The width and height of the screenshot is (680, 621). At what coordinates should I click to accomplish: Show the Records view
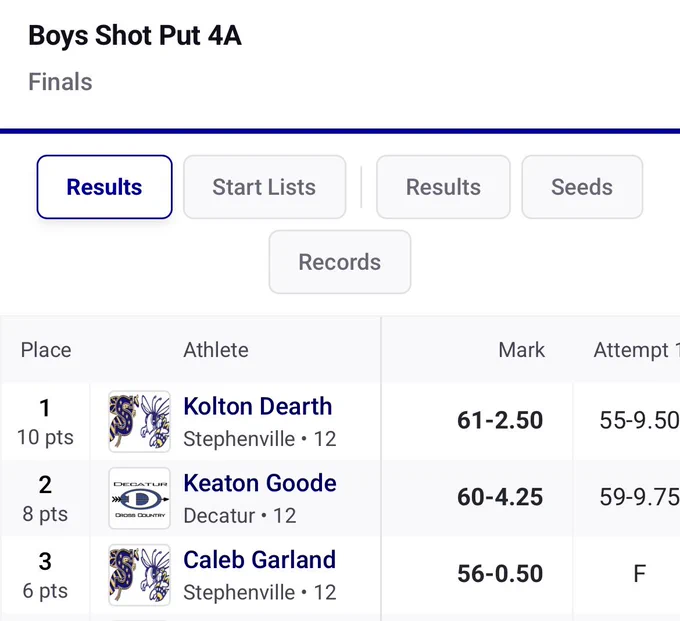click(340, 262)
